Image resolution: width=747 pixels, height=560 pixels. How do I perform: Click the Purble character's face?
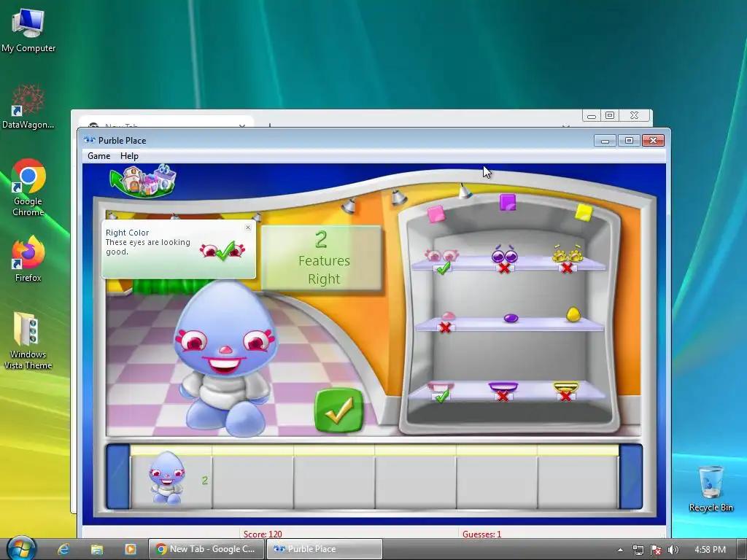(225, 331)
